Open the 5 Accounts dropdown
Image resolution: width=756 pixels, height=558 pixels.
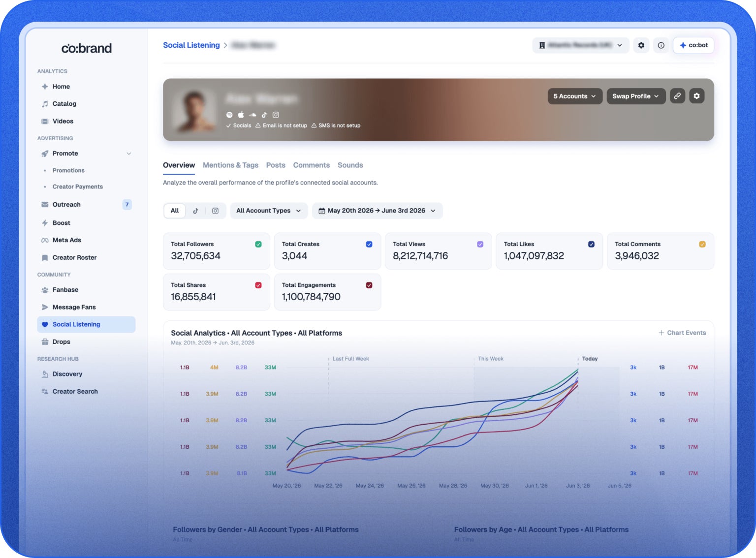pos(575,96)
